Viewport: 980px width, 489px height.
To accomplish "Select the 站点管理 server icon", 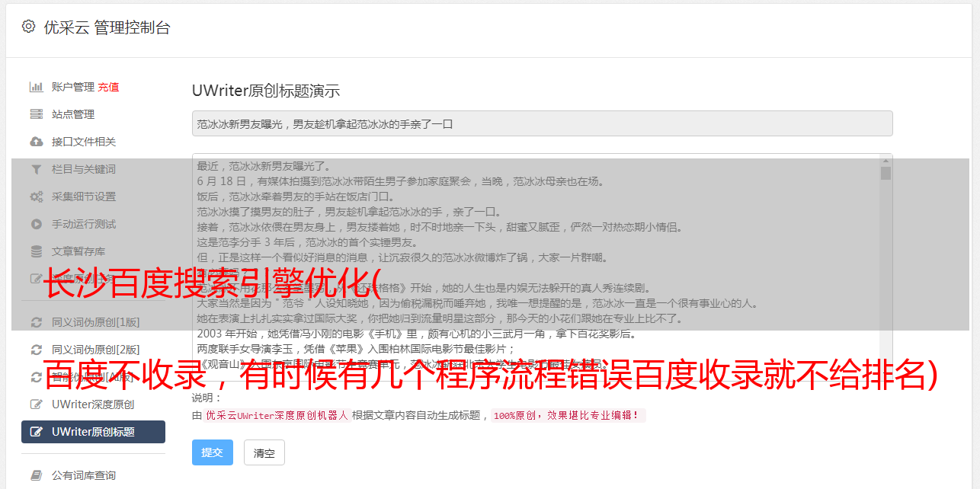I will 36,114.
